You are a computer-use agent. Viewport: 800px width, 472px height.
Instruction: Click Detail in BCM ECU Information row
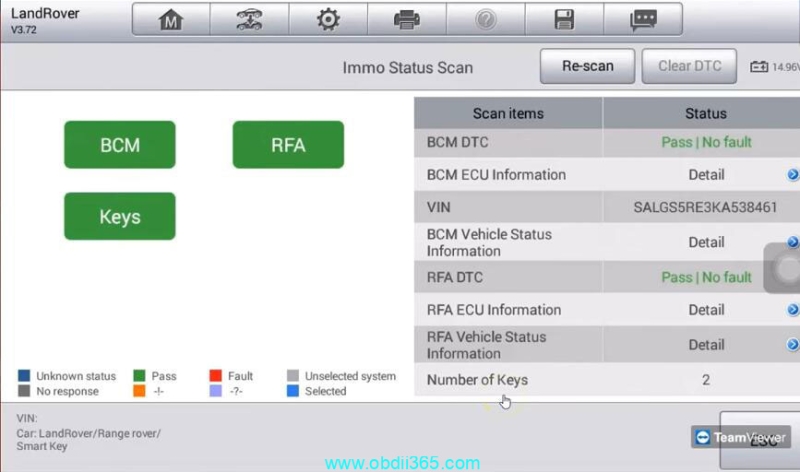pos(706,175)
